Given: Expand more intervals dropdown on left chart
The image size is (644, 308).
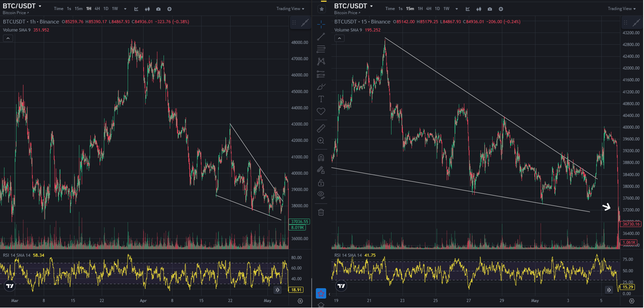Looking at the screenshot, I should [x=125, y=9].
